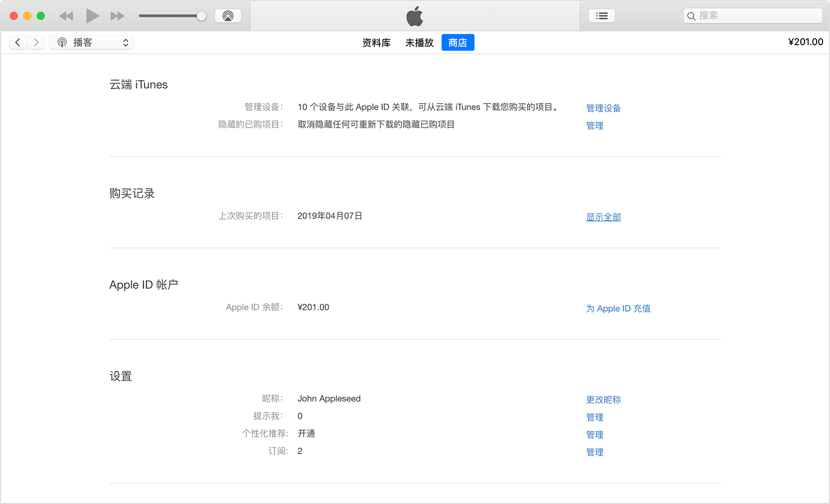Open the AirPlay output icon
The height and width of the screenshot is (504, 830).
(x=228, y=16)
